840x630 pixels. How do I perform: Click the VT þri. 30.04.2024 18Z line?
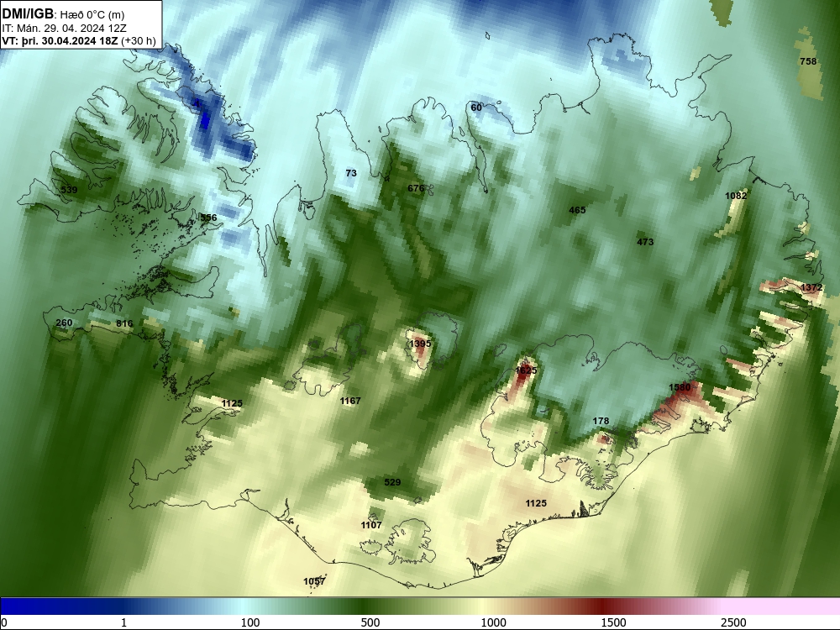79,41
